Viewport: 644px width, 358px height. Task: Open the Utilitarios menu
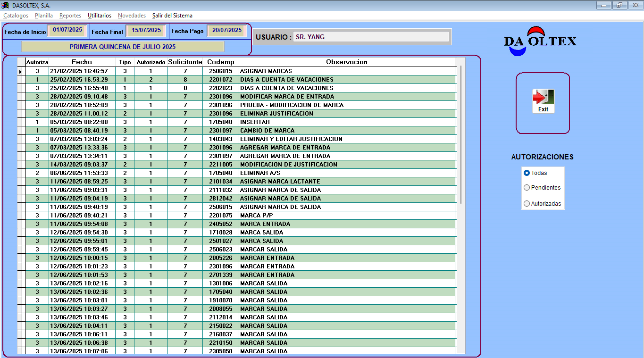pyautogui.click(x=100, y=16)
